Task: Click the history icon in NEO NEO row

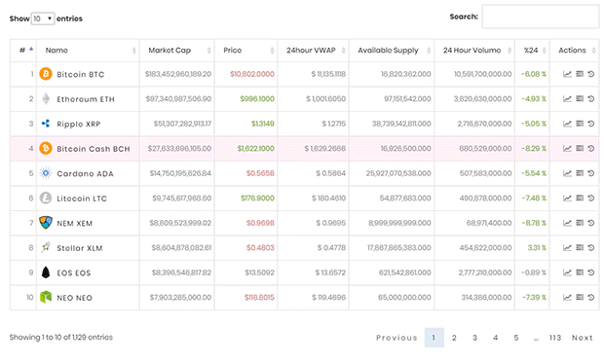Action: tap(591, 298)
